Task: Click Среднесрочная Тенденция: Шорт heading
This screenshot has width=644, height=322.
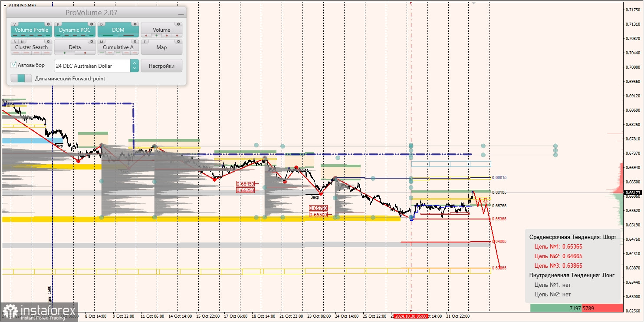Action: click(x=572, y=237)
